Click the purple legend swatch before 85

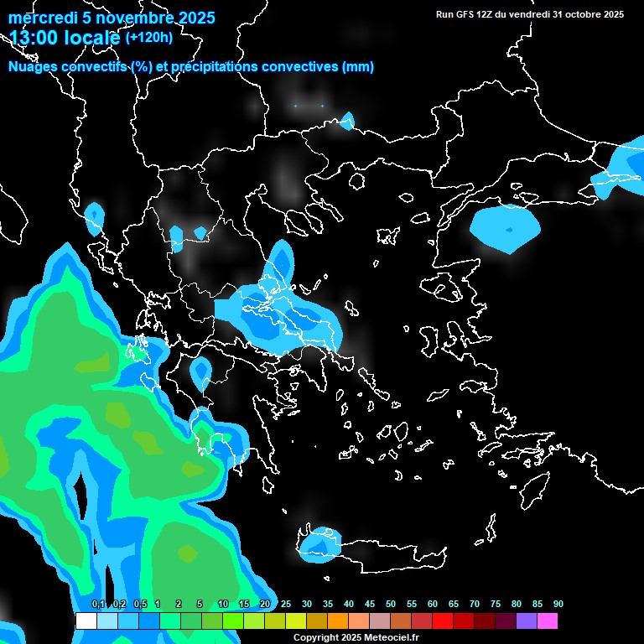coord(527,621)
